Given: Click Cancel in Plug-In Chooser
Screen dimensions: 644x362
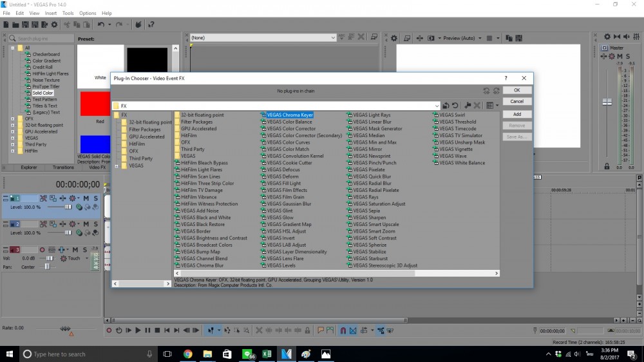Looking at the screenshot, I should click(x=516, y=101).
